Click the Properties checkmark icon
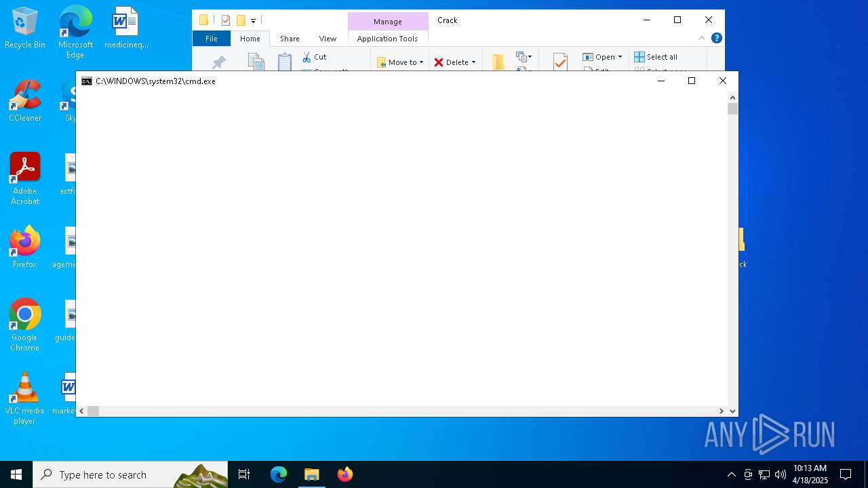Viewport: 868px width, 488px height. pos(560,62)
